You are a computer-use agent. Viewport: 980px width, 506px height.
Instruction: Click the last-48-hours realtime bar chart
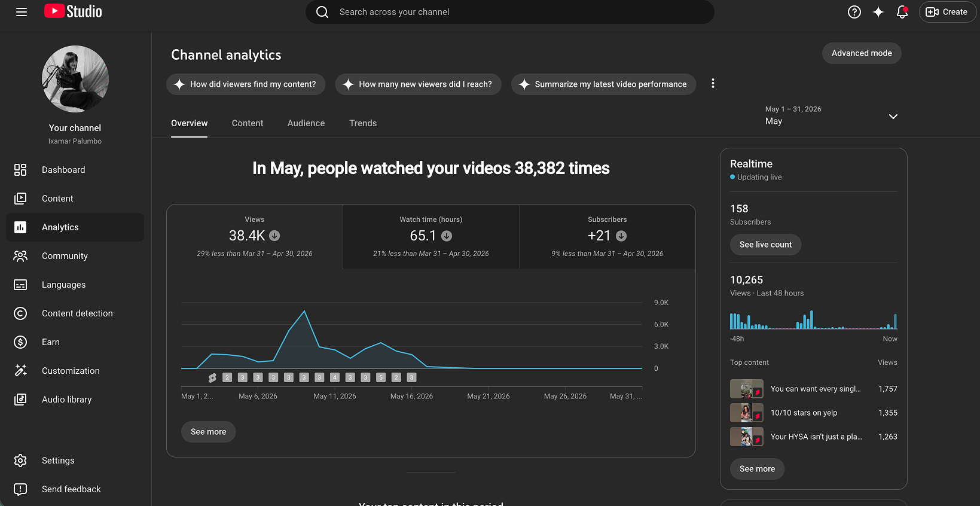coord(814,320)
